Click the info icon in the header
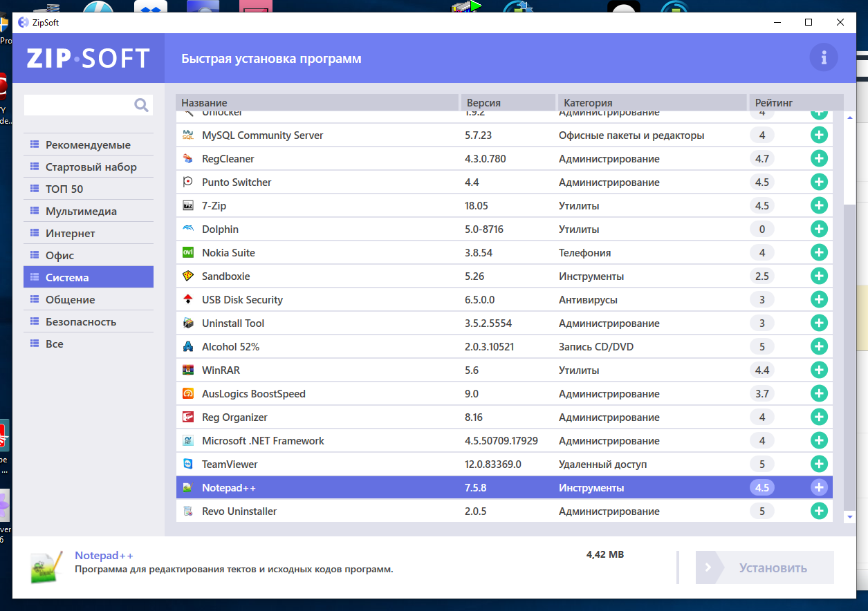 (823, 58)
